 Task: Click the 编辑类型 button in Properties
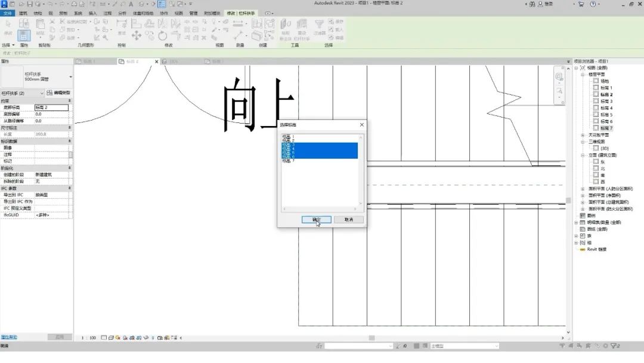pyautogui.click(x=58, y=93)
